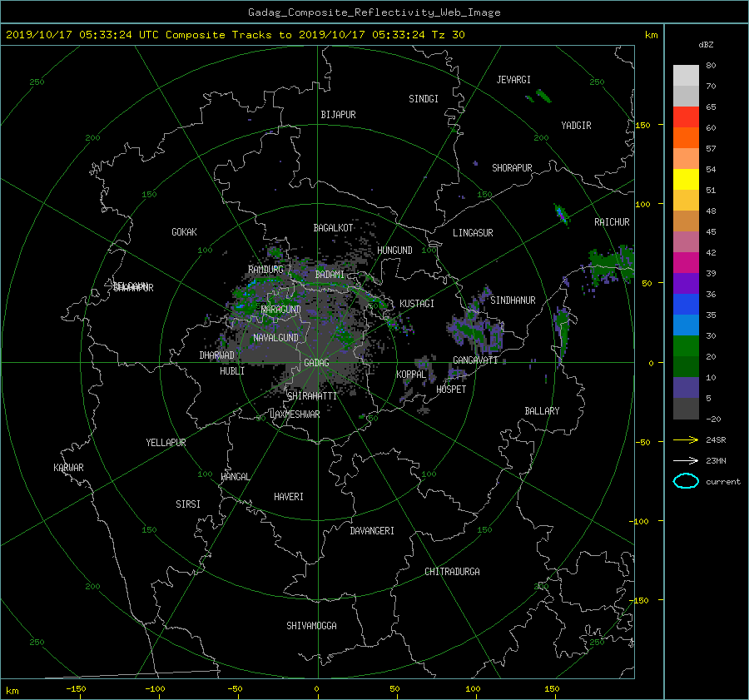Click the HAVERI city label
The height and width of the screenshot is (700, 749).
(x=289, y=497)
